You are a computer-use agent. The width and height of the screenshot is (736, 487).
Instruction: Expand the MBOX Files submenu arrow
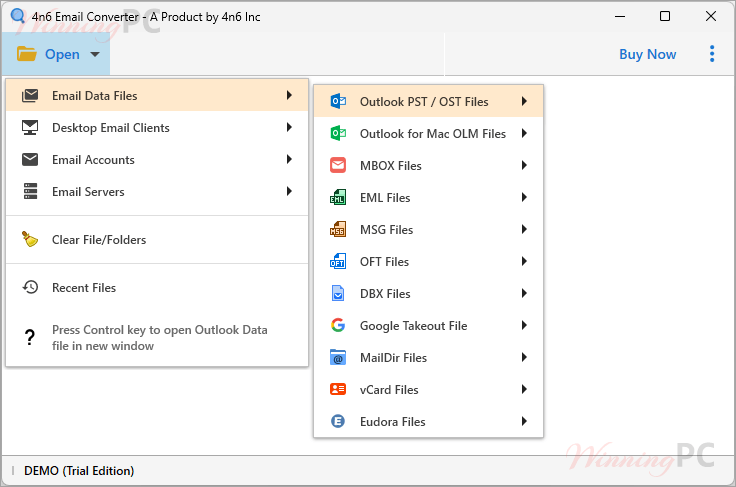coord(524,165)
